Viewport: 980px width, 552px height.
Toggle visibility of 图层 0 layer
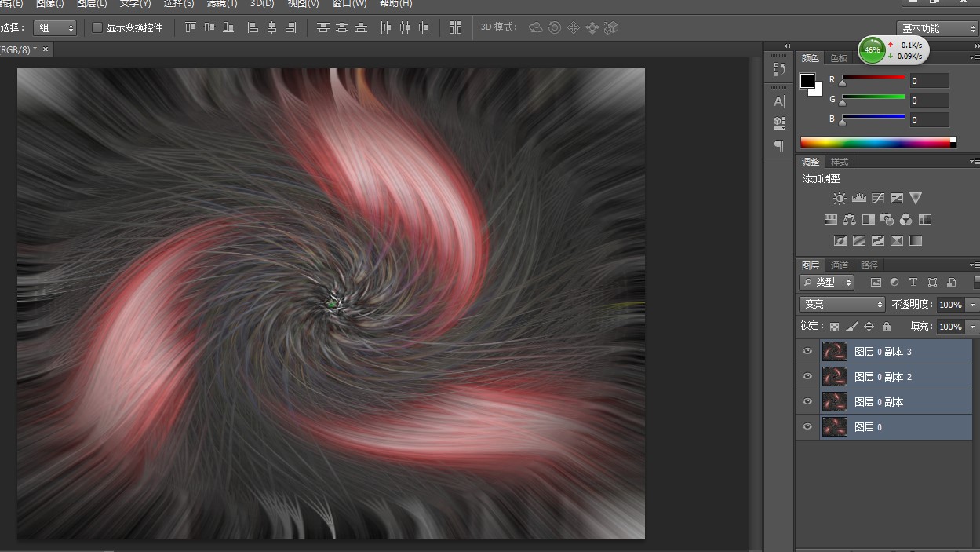coord(807,426)
